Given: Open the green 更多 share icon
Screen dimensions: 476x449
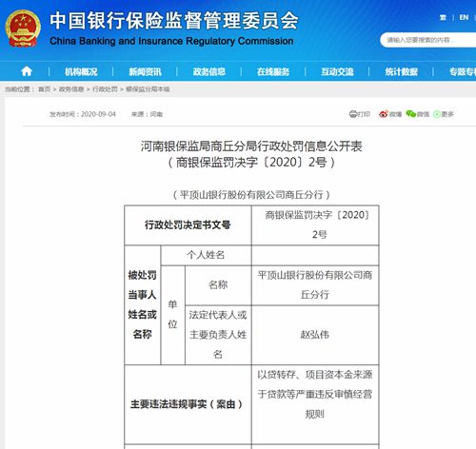Looking at the screenshot, I should point(437,114).
